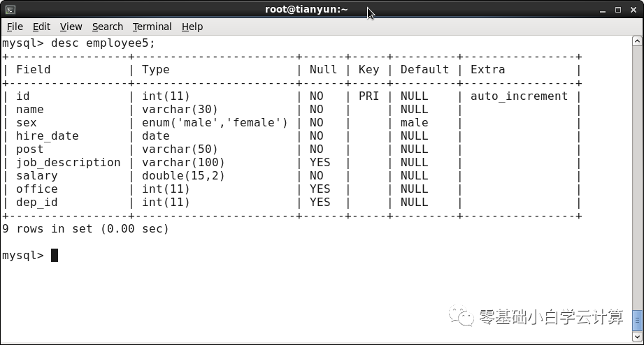Close the root@tianyun terminal window
This screenshot has height=345, width=644.
(634, 10)
